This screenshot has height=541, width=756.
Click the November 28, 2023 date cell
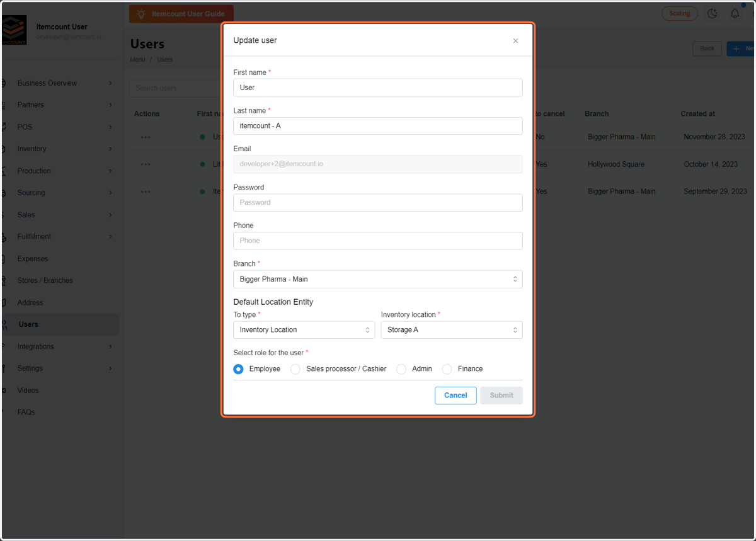pos(714,137)
